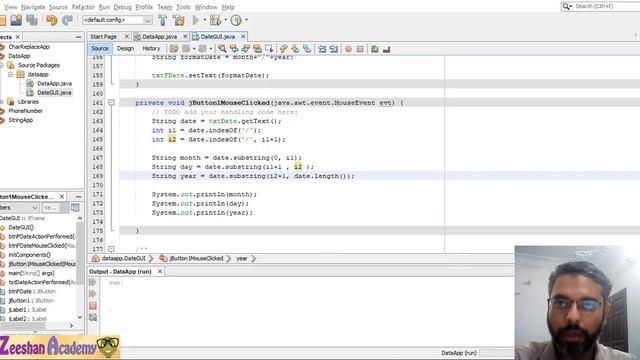Click the year breadcrumb
640x360 pixels.
pyautogui.click(x=242, y=258)
